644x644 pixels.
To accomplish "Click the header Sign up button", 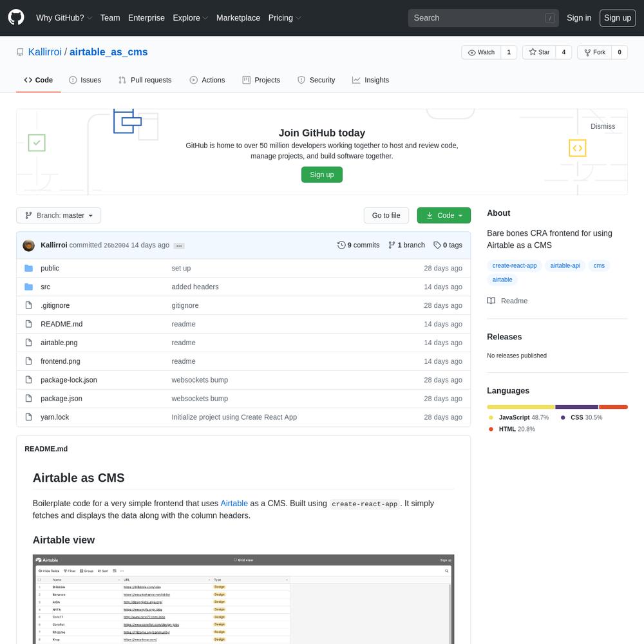I will click(618, 17).
